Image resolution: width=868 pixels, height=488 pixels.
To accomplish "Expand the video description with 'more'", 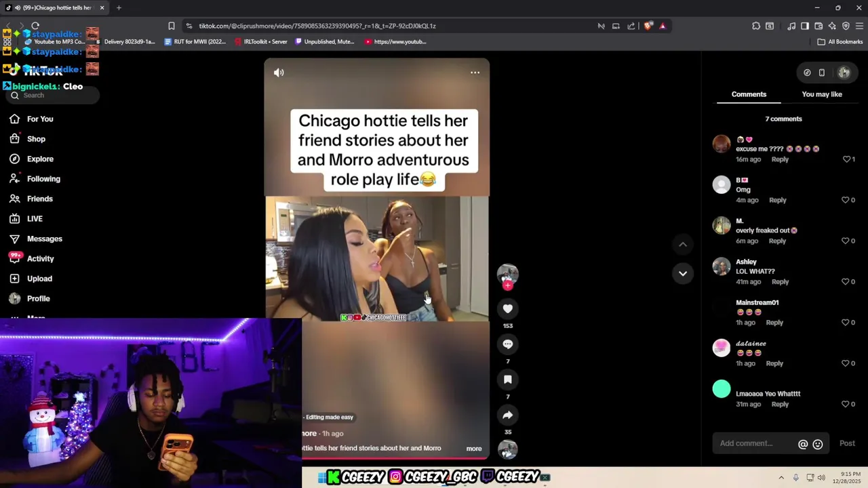I will point(474,449).
